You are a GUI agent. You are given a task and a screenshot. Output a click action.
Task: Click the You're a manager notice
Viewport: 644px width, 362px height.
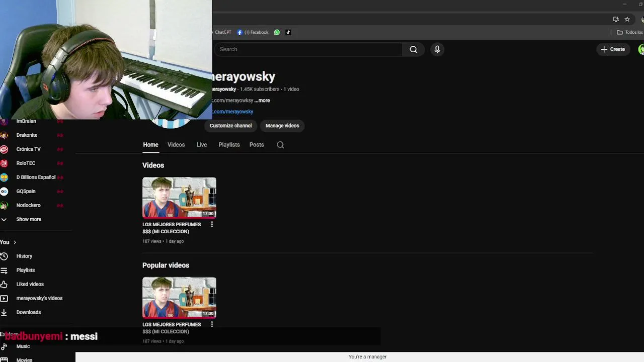[x=367, y=357]
